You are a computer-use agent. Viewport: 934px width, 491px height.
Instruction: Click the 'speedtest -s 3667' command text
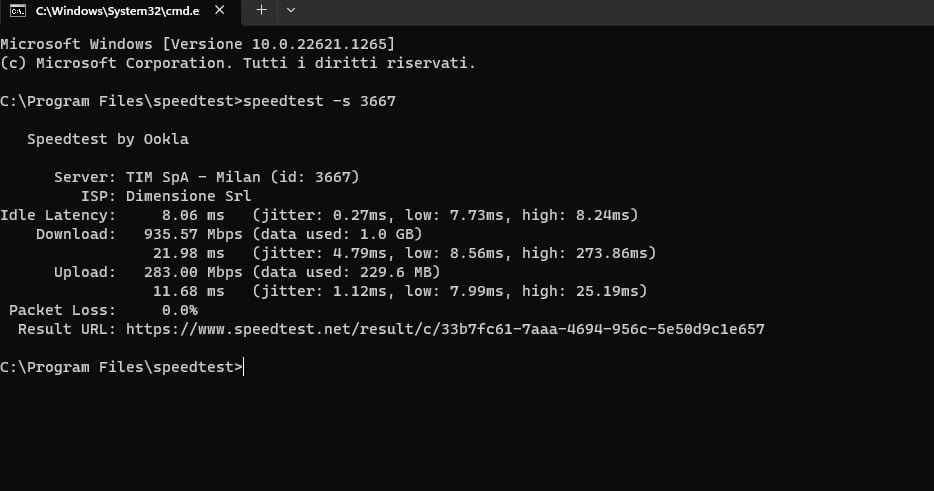pos(319,101)
